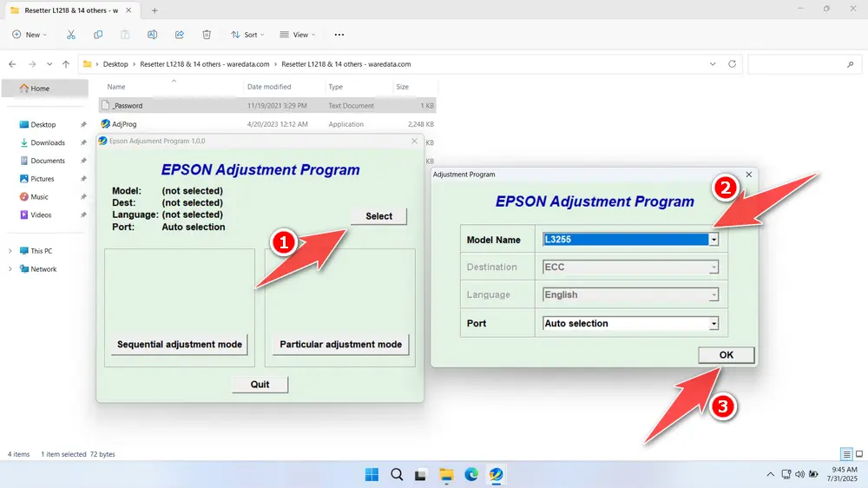Click Particular adjustment mode button

(340, 345)
